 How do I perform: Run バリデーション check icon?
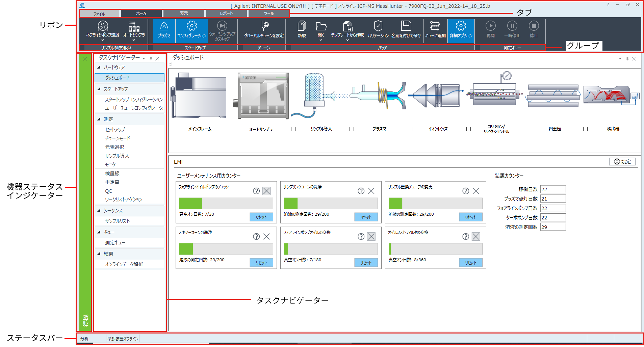pos(378,29)
